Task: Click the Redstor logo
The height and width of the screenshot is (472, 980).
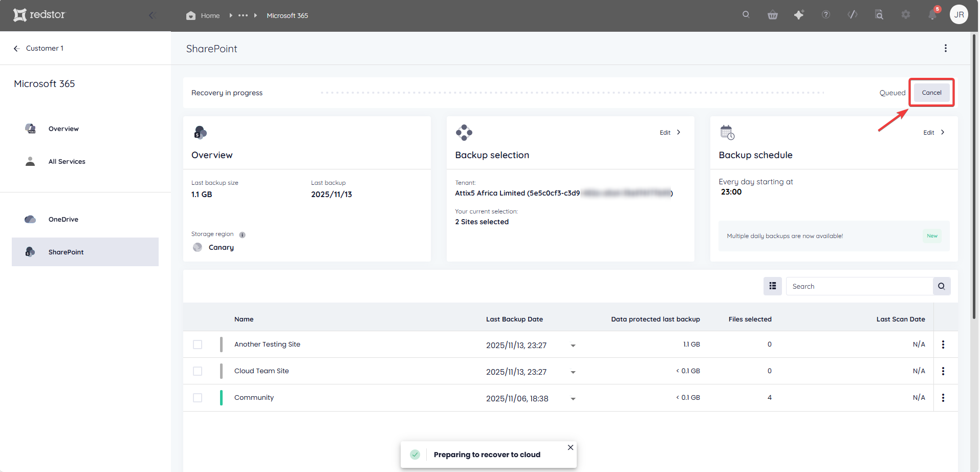Action: [39, 15]
